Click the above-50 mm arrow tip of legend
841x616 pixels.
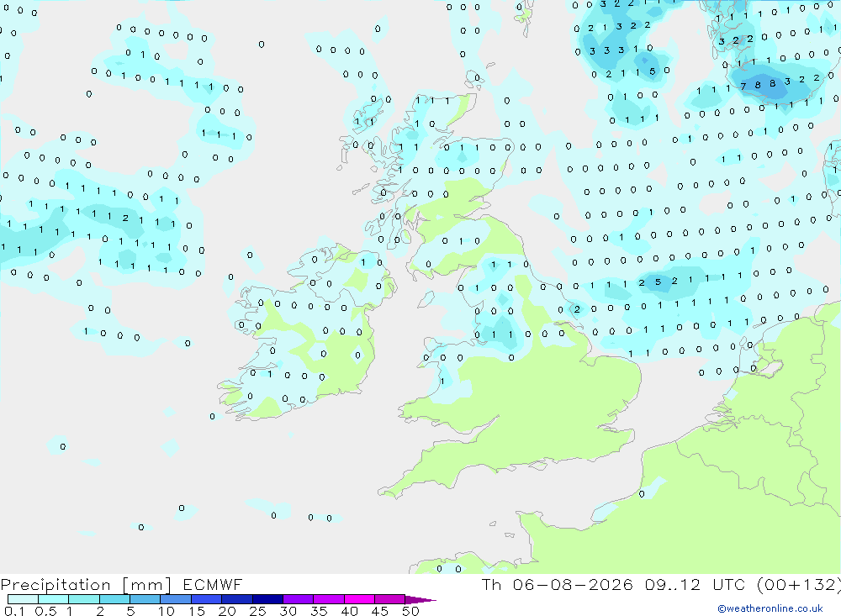coord(420,599)
